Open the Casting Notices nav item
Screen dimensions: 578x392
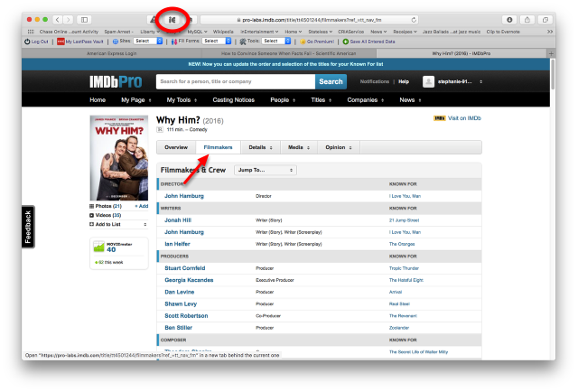click(x=233, y=100)
